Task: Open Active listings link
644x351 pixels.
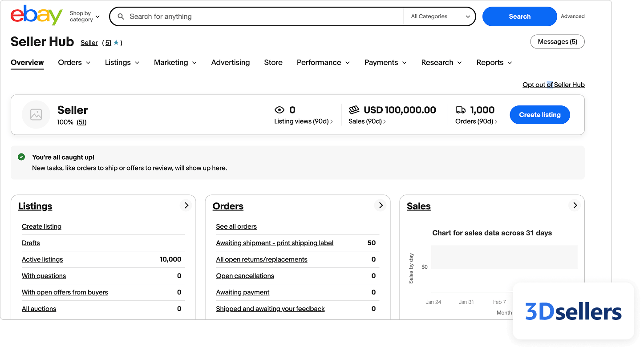Action: coord(42,259)
